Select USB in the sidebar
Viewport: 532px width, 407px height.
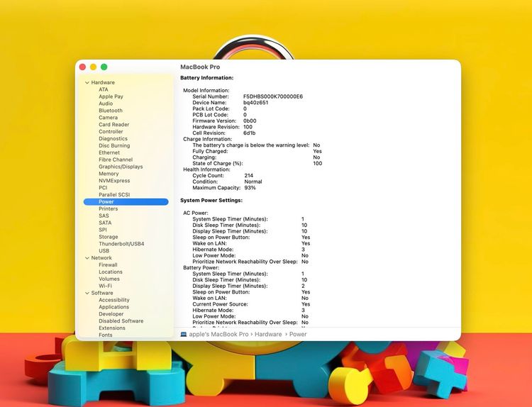click(104, 250)
